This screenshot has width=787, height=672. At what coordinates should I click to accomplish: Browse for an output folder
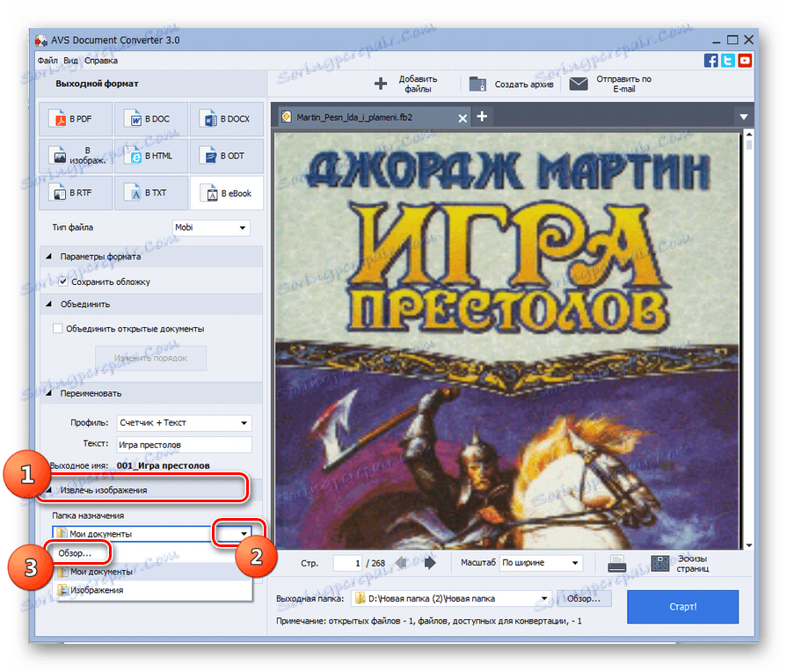point(584,599)
